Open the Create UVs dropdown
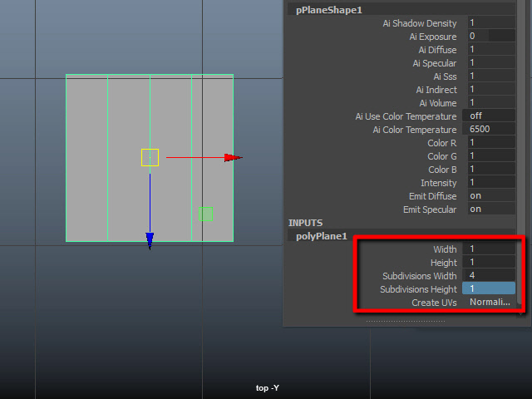 [x=490, y=303]
